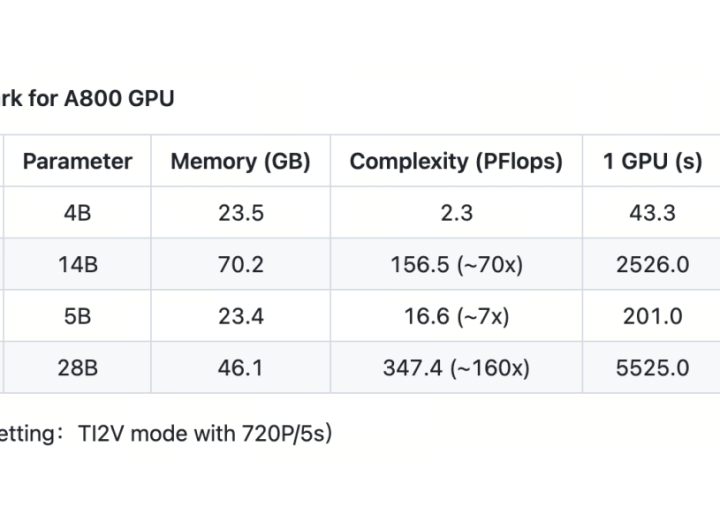Select the 23.5 memory value cell

coord(240,213)
